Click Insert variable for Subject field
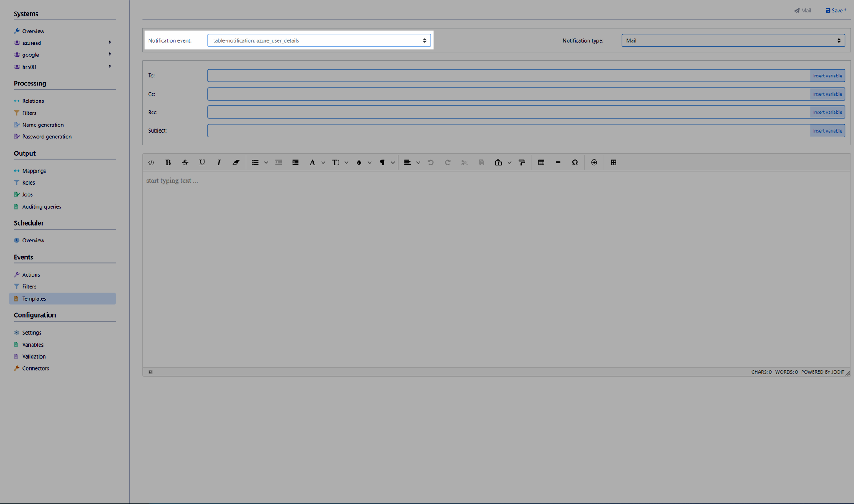This screenshot has width=854, height=504. click(x=827, y=131)
